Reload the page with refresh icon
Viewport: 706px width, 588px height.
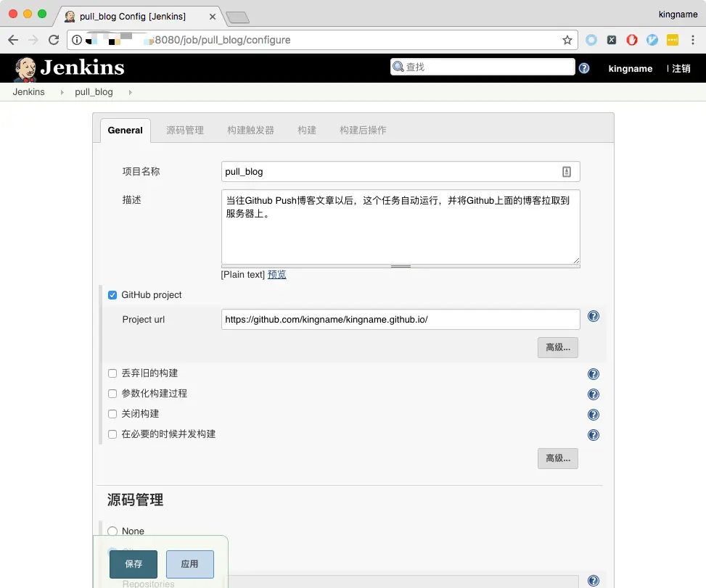(54, 40)
